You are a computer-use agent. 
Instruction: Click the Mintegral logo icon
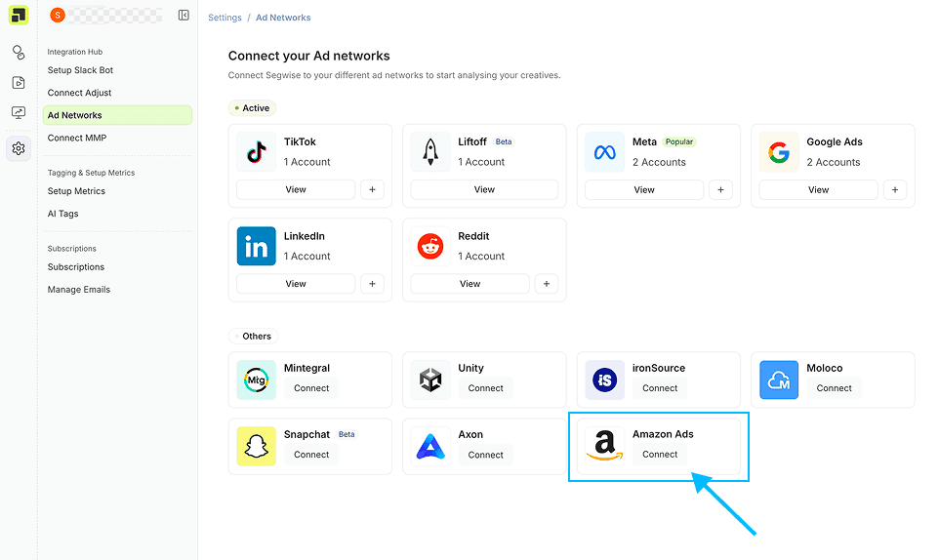(257, 380)
